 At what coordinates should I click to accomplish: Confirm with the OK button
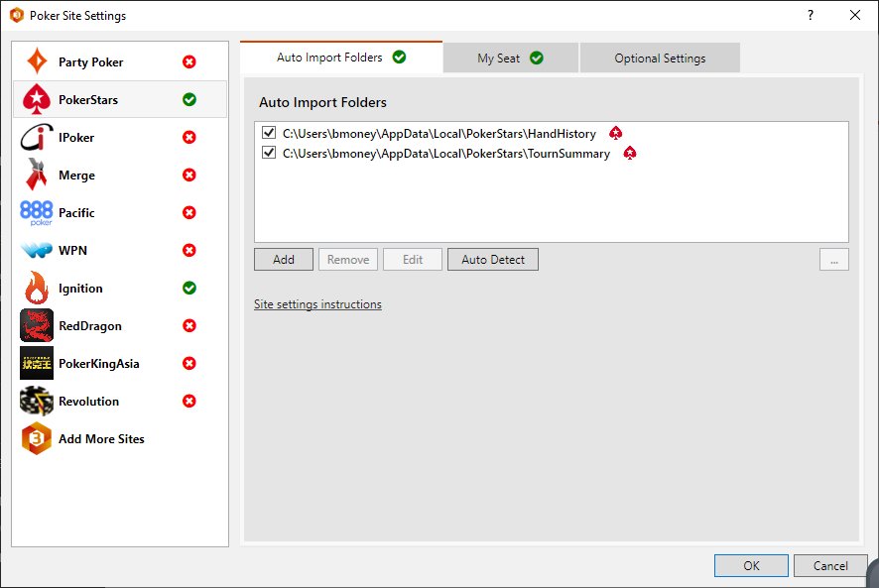(751, 565)
